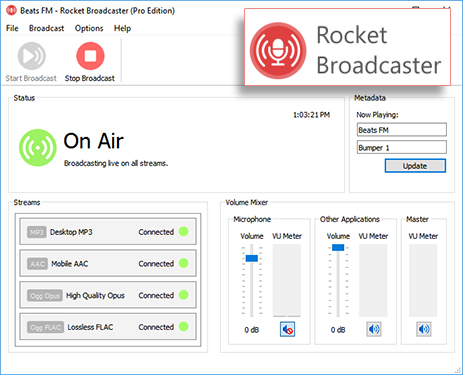Open the File menu
Screen dimensions: 463x375
(x=12, y=28)
